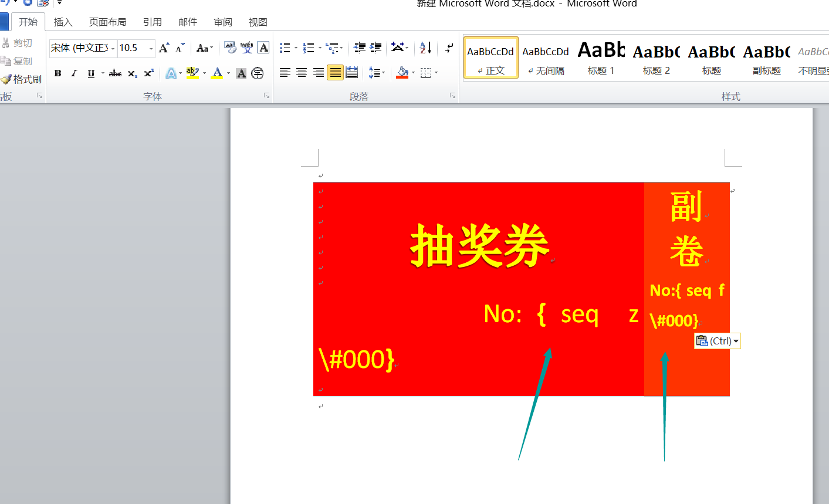Toggle Bold formatting
829x504 pixels.
click(57, 73)
